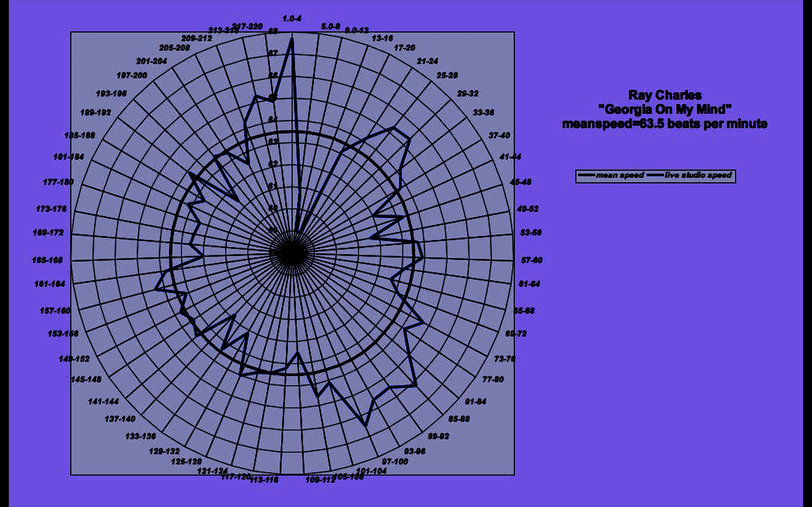812x507 pixels.
Task: Click the 'meanspeed=63.5 beats per minute' text
Action: [665, 124]
